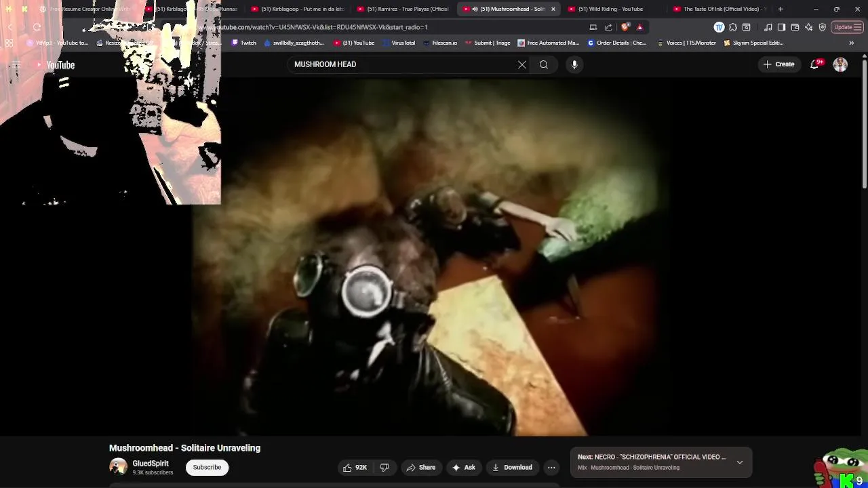Like the video with 92K thumbs up
868x488 pixels.
355,467
